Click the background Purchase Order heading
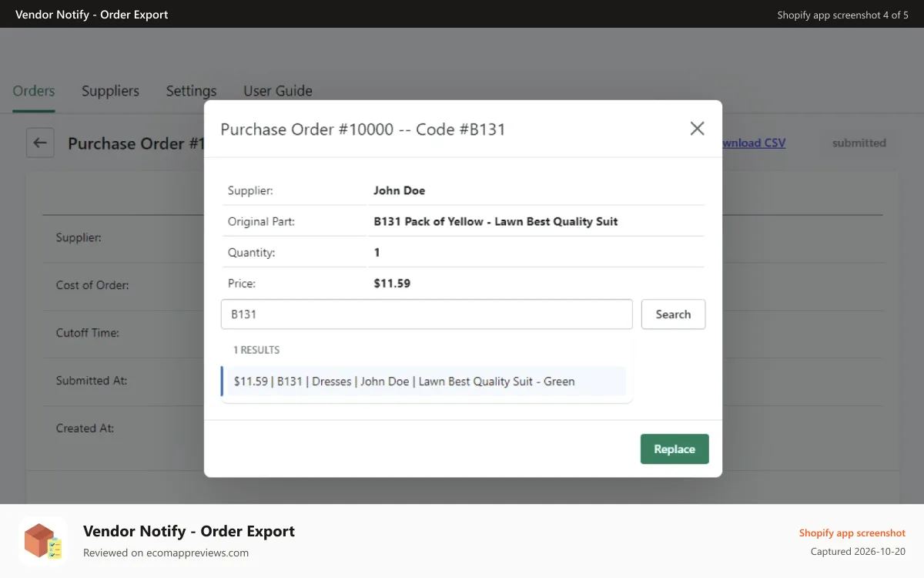Image resolution: width=924 pixels, height=578 pixels. click(136, 143)
